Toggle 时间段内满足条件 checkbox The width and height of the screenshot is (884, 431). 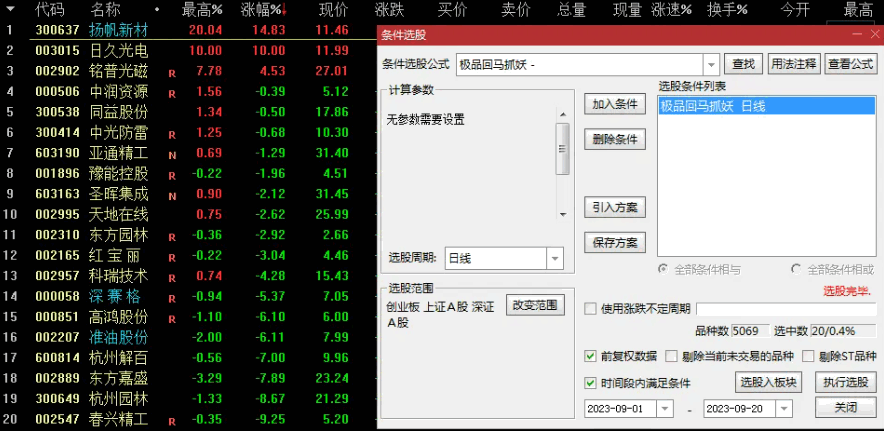point(590,383)
